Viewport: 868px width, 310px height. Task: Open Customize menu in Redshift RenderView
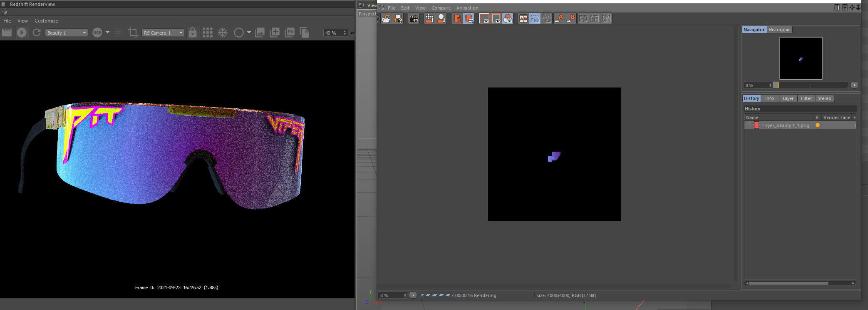tap(46, 21)
